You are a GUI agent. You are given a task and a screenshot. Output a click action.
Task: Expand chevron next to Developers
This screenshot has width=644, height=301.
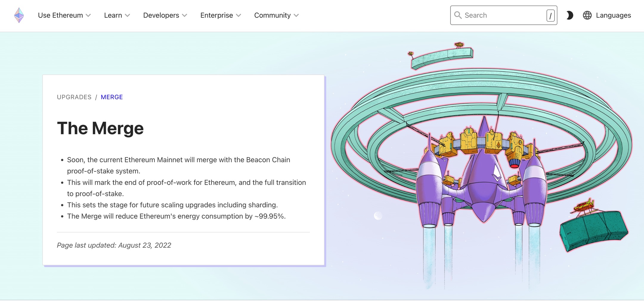point(185,16)
